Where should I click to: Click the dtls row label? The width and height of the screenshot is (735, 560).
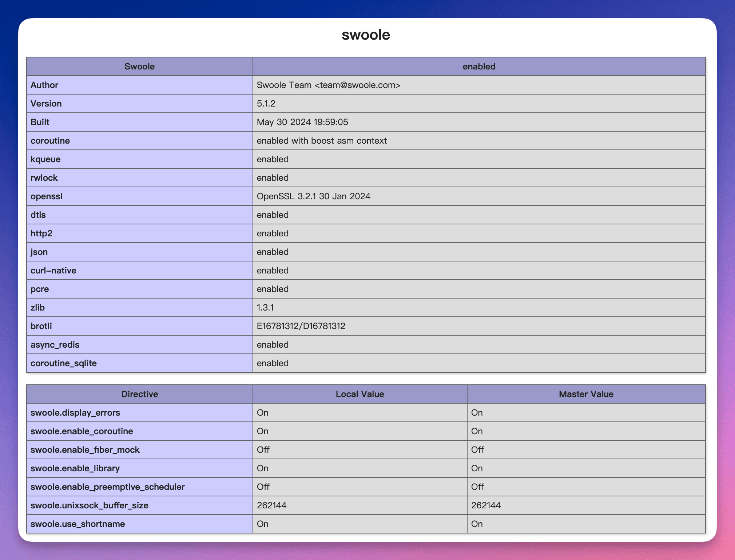pos(38,215)
